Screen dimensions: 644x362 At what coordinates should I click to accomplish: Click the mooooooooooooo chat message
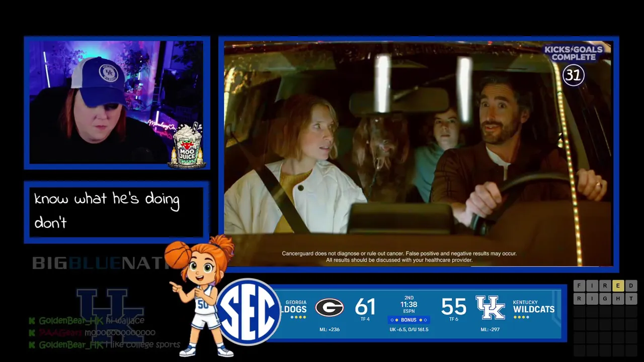[x=120, y=333]
